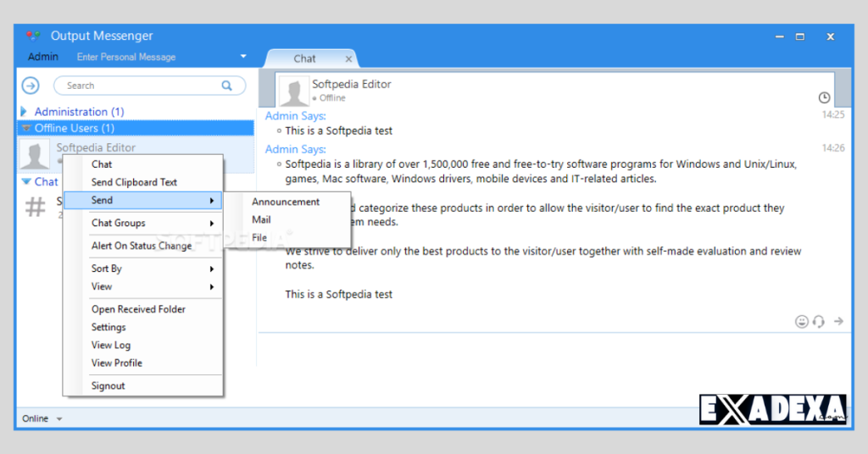This screenshot has width=868, height=454.
Task: Open chat history clock icon
Action: tap(824, 98)
